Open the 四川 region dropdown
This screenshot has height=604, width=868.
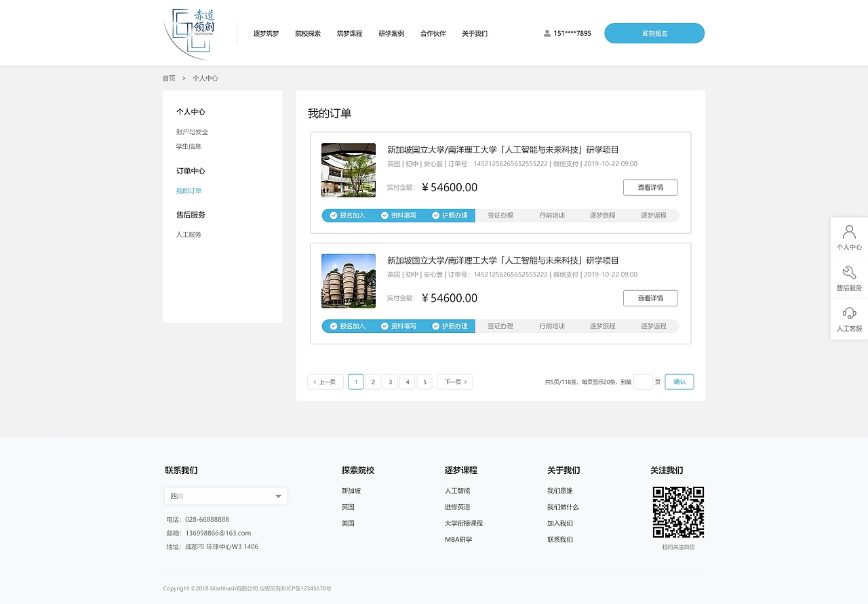pyautogui.click(x=225, y=496)
